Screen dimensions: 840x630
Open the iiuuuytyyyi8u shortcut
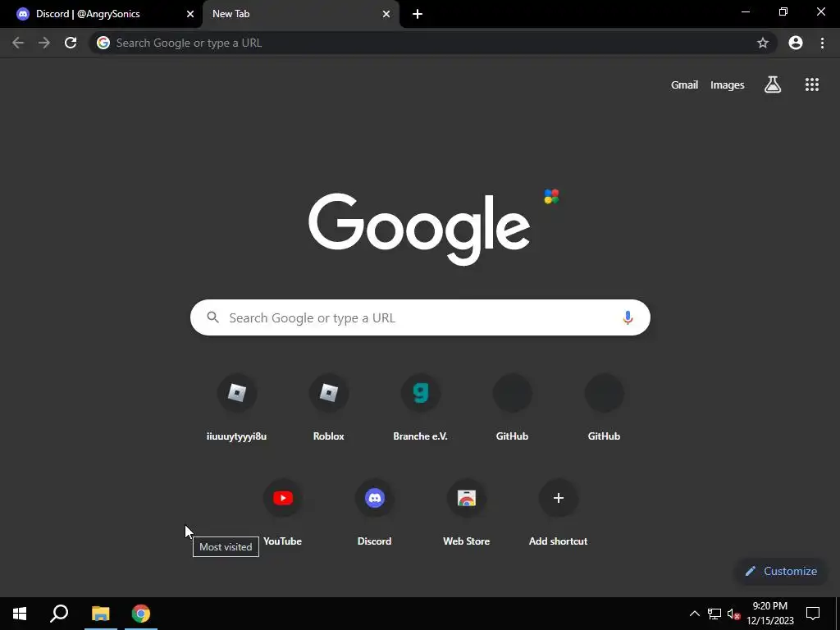coord(236,407)
